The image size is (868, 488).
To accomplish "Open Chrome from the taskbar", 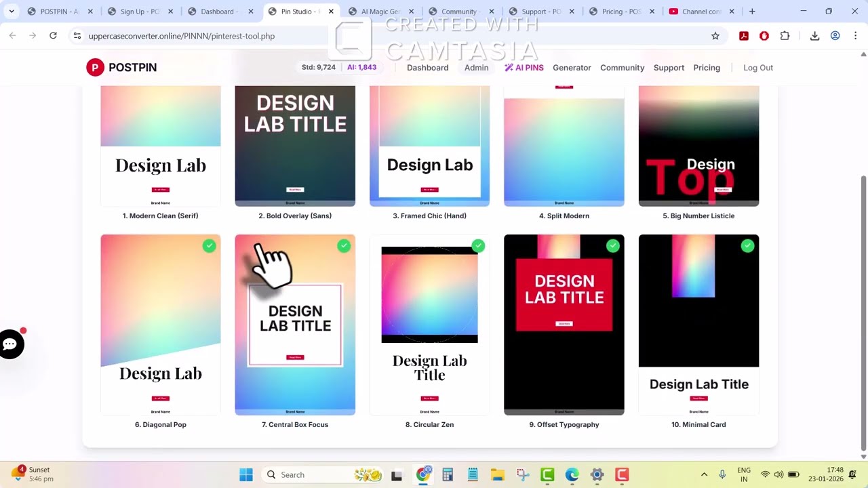I will click(x=423, y=474).
